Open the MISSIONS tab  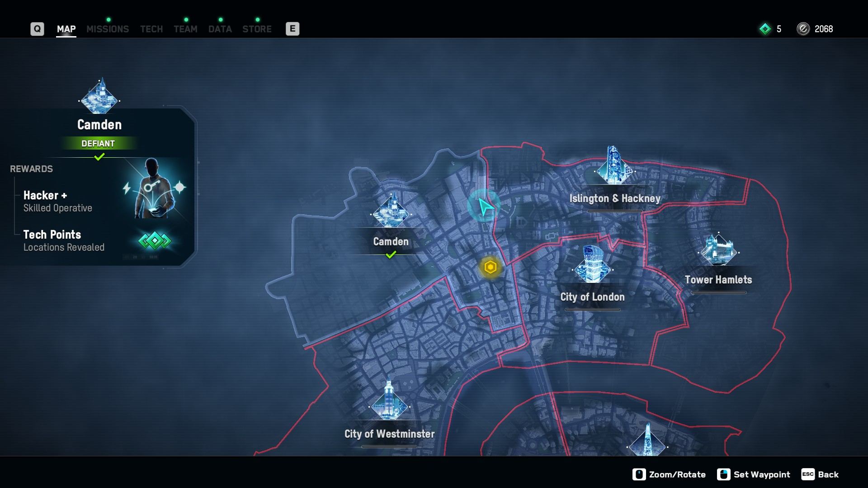(107, 28)
